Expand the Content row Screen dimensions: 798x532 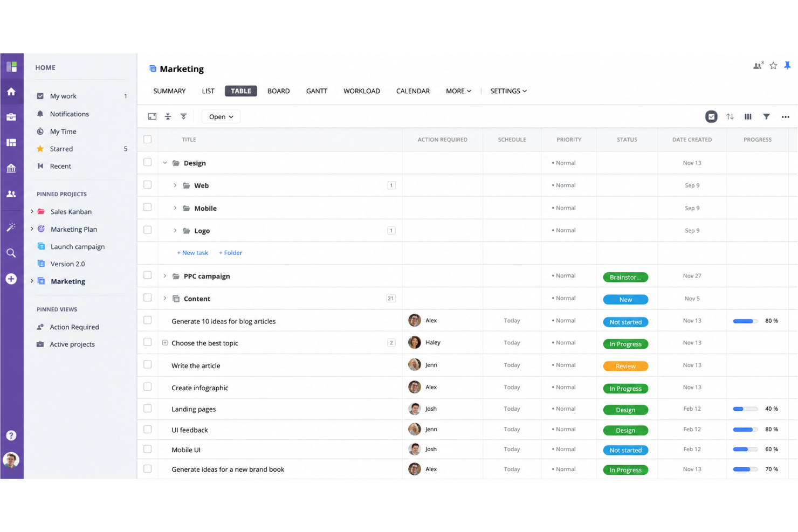point(165,299)
